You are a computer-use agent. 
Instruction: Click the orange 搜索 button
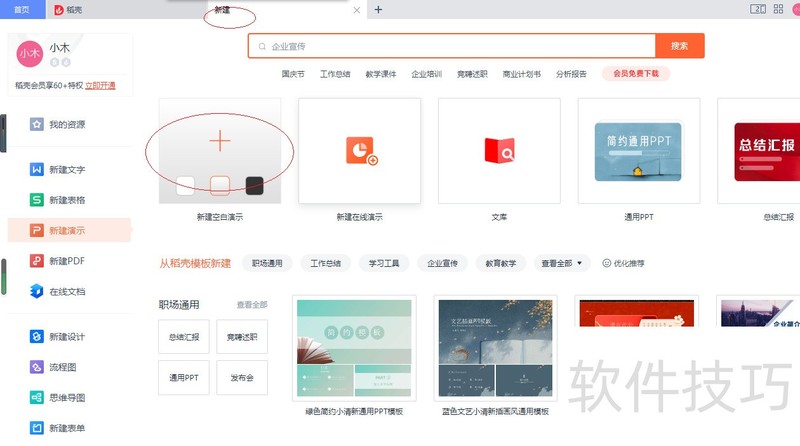[680, 46]
